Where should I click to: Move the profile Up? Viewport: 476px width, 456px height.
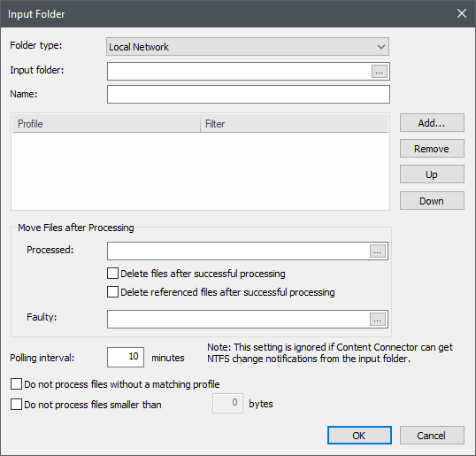coord(432,174)
